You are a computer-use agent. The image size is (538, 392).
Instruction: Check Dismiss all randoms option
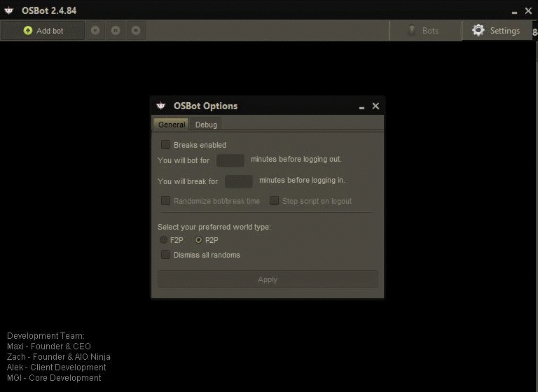pyautogui.click(x=165, y=255)
